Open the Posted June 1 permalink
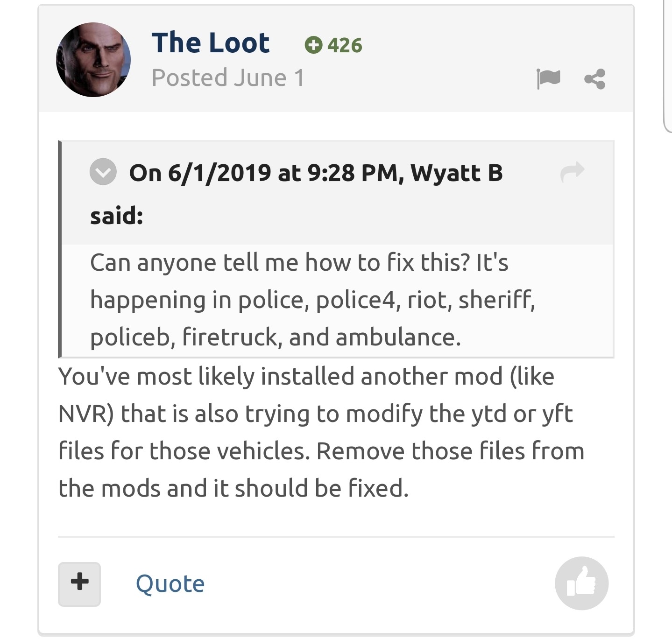This screenshot has width=672, height=639. (228, 78)
